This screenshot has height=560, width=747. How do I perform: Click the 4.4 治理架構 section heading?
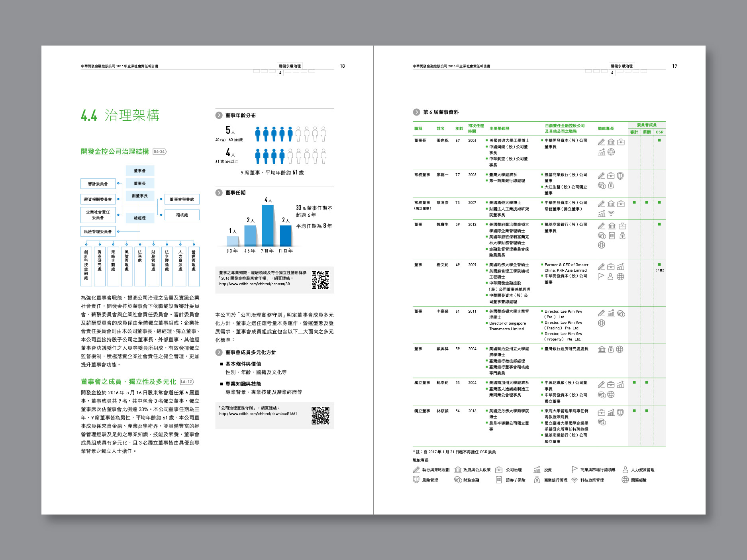tap(120, 115)
